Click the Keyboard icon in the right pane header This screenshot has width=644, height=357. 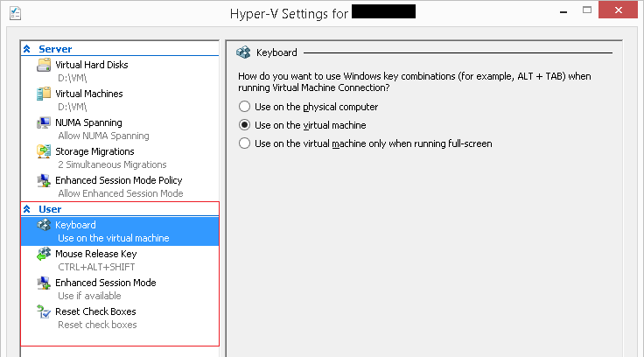coord(243,52)
